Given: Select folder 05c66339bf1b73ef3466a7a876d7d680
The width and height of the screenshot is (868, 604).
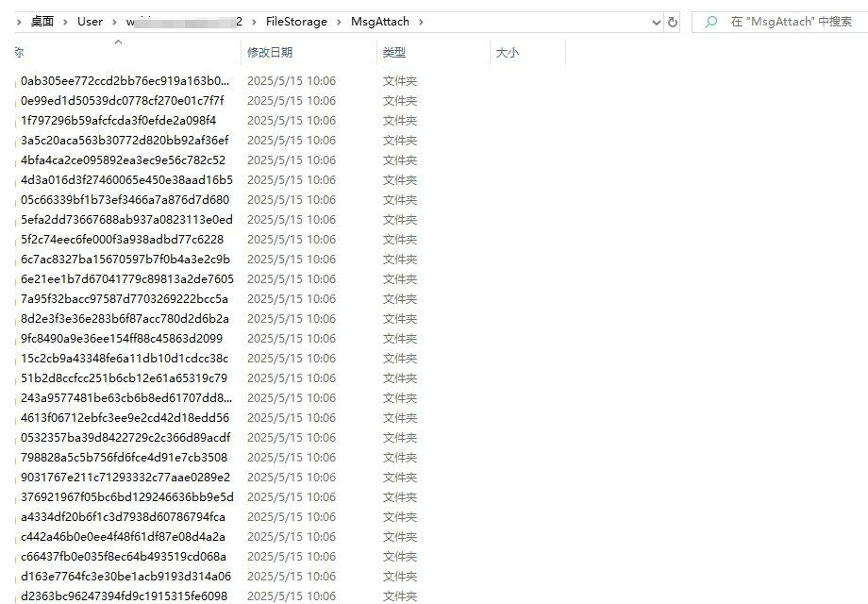Looking at the screenshot, I should coord(125,200).
